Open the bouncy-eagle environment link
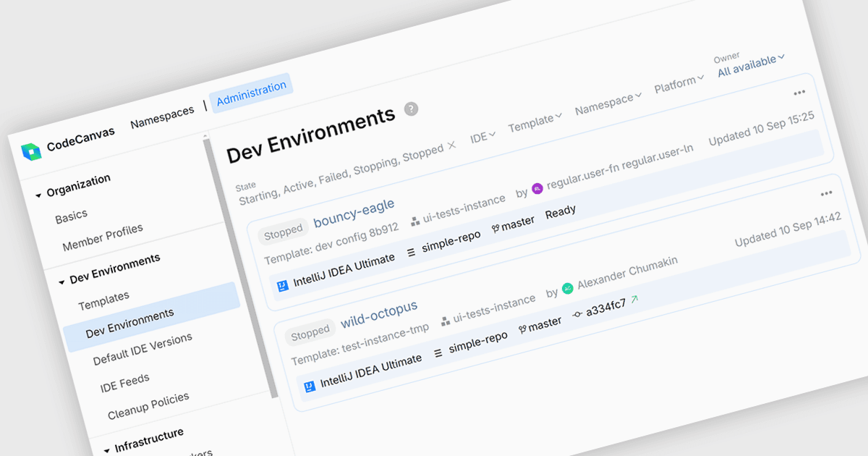The image size is (868, 456). click(x=354, y=214)
